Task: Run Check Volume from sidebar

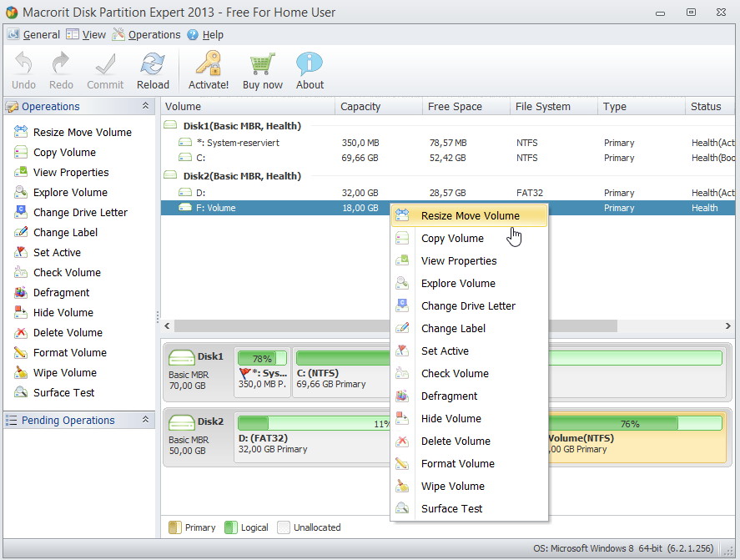Action: (x=57, y=272)
